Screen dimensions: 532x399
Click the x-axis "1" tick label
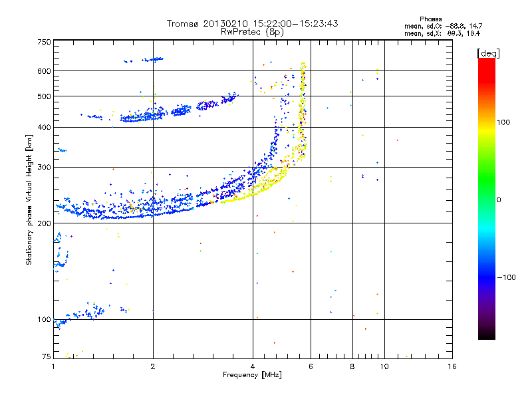coord(53,366)
